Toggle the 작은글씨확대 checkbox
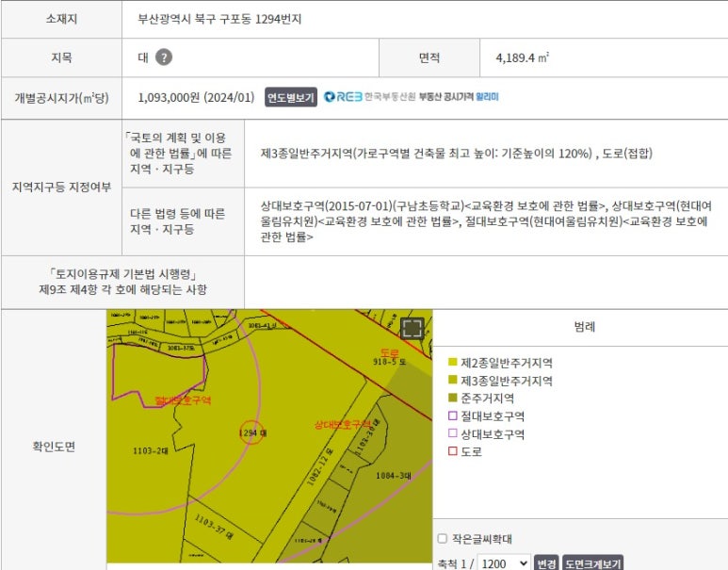The image size is (728, 570). pyautogui.click(x=442, y=538)
